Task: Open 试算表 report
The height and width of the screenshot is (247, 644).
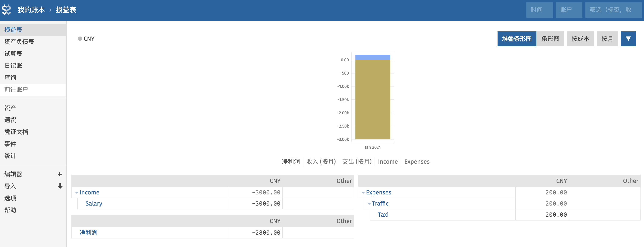Action: pyautogui.click(x=33, y=54)
